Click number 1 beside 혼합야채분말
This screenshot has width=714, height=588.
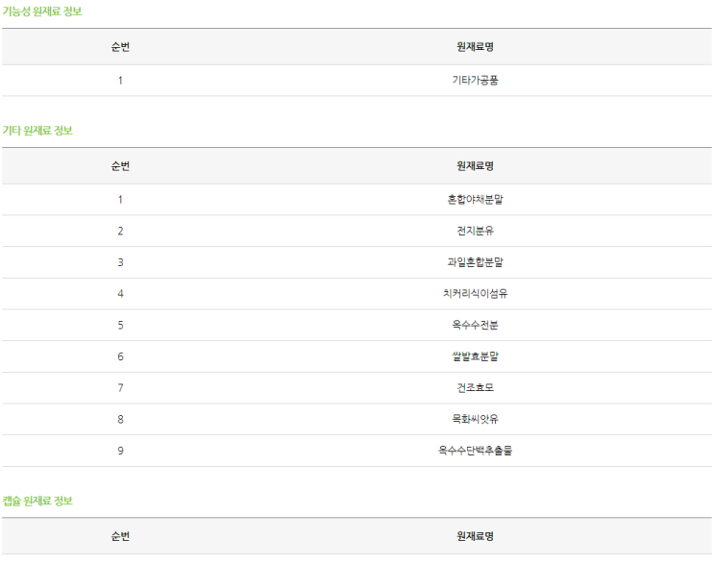[x=120, y=200]
